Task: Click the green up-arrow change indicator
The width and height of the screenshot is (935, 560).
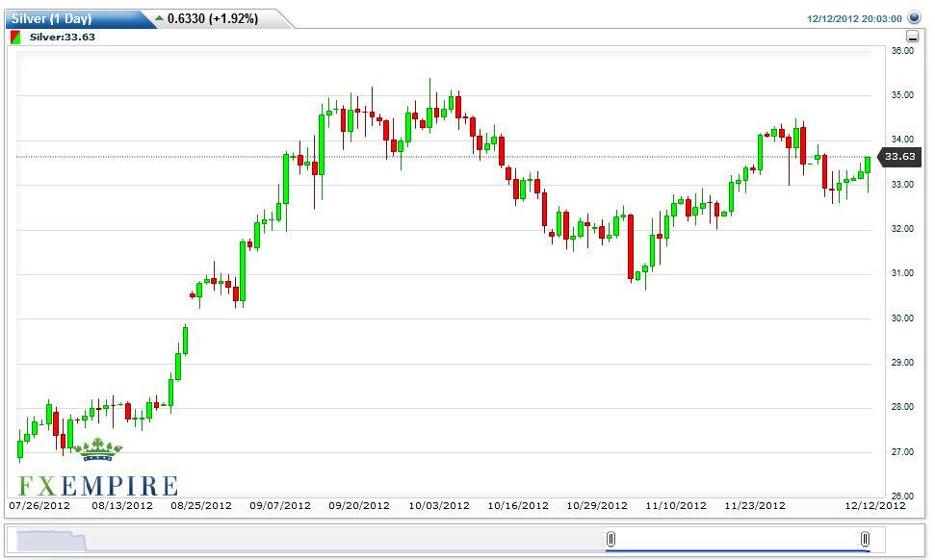Action: (159, 18)
